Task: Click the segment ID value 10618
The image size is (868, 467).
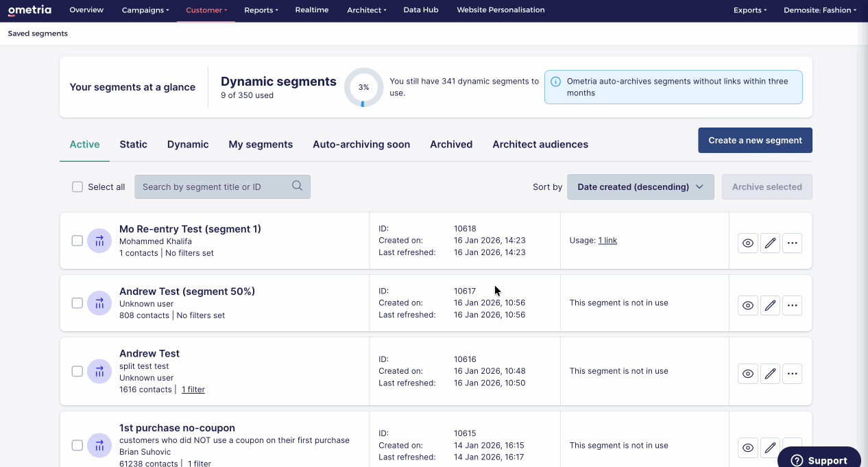Action: point(465,229)
